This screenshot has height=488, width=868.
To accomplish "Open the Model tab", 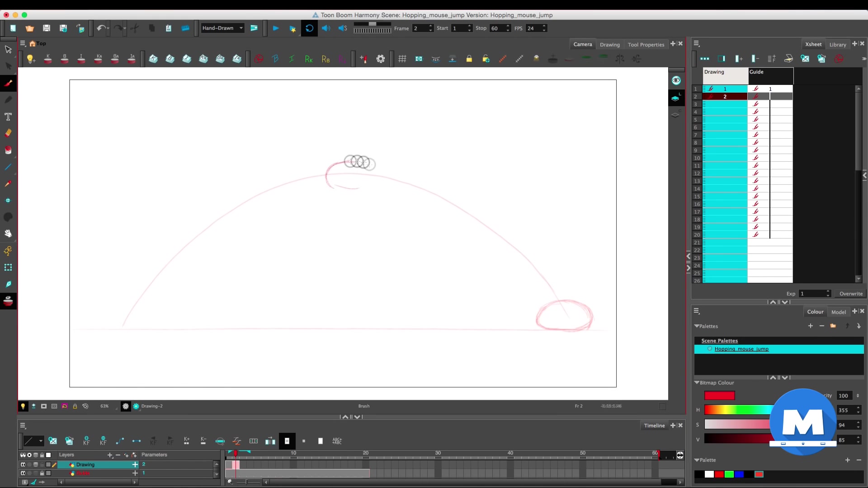I will (x=839, y=312).
